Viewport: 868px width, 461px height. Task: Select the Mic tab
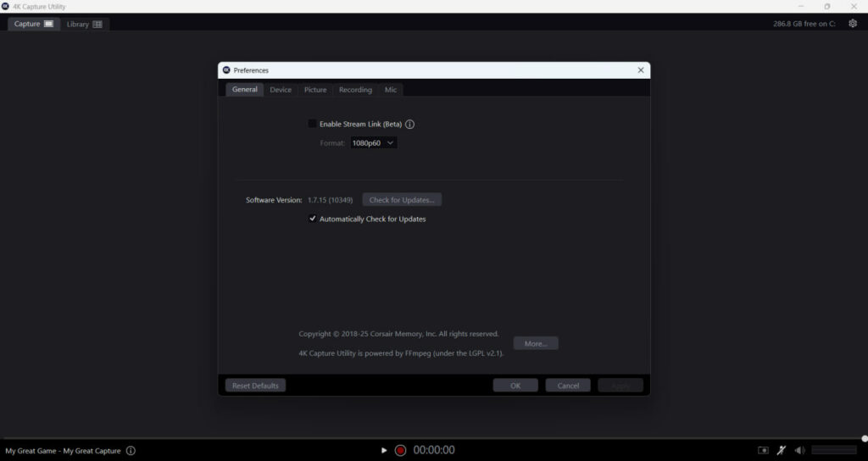click(391, 90)
